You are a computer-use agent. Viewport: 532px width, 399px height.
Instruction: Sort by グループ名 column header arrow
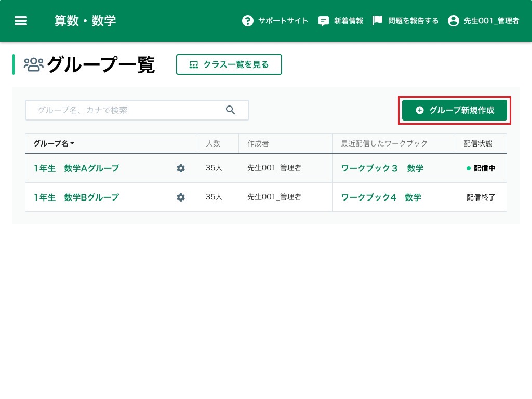(x=72, y=144)
